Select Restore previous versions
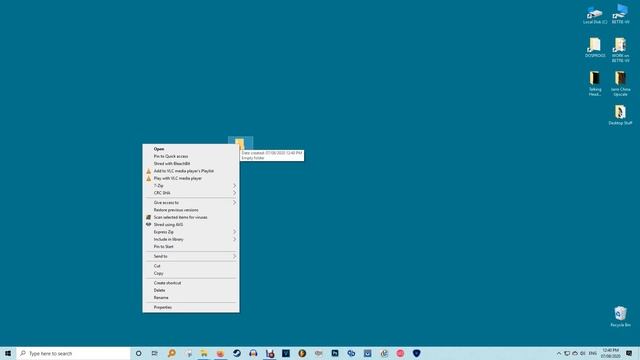Image resolution: width=640 pixels, height=360 pixels. coord(191,210)
